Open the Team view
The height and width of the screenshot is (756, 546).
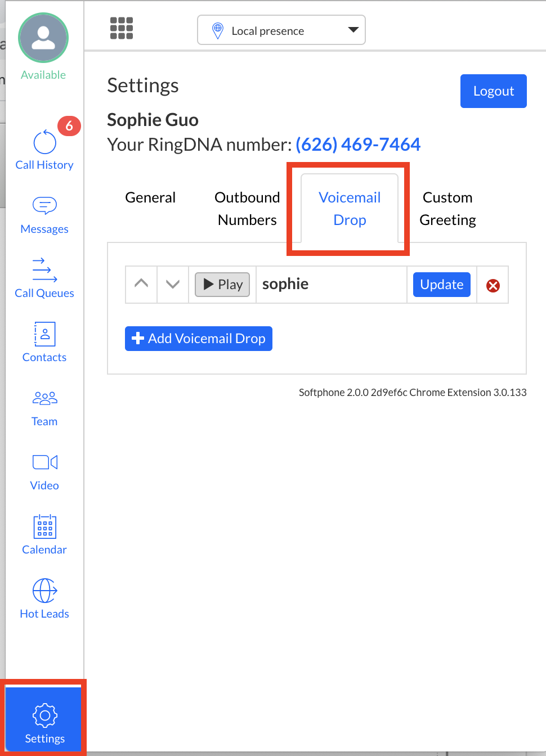[x=44, y=407]
